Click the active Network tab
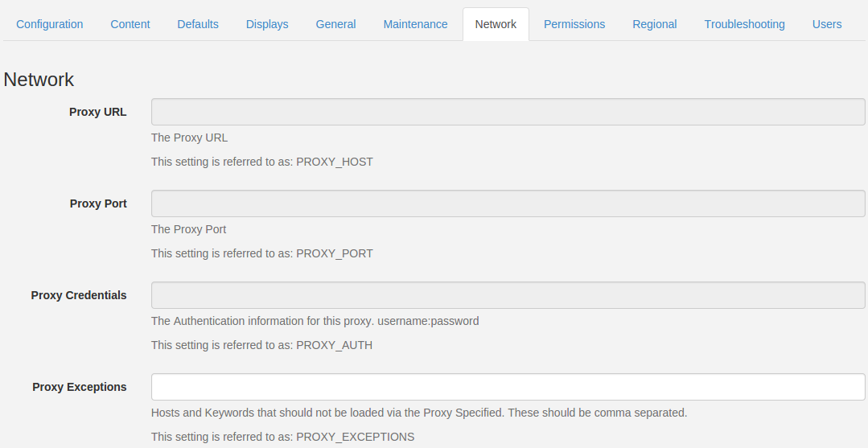The height and width of the screenshot is (448, 868). coord(496,24)
